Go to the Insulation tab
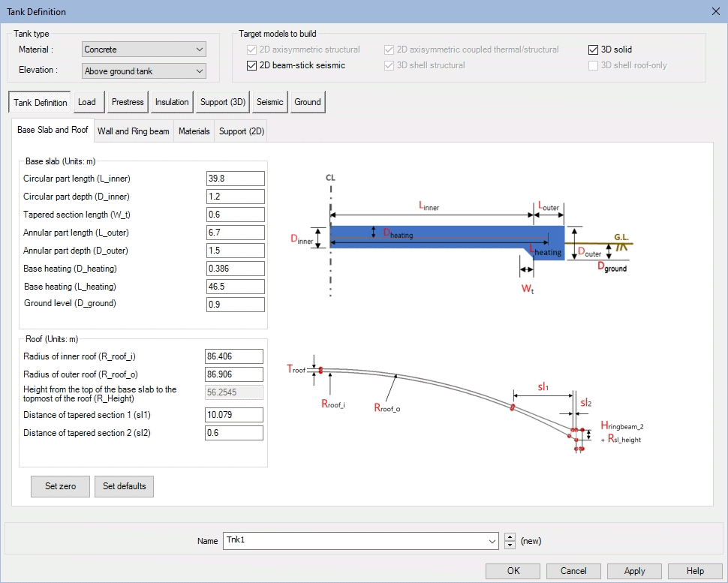Viewport: 728px width, 583px height. (172, 102)
